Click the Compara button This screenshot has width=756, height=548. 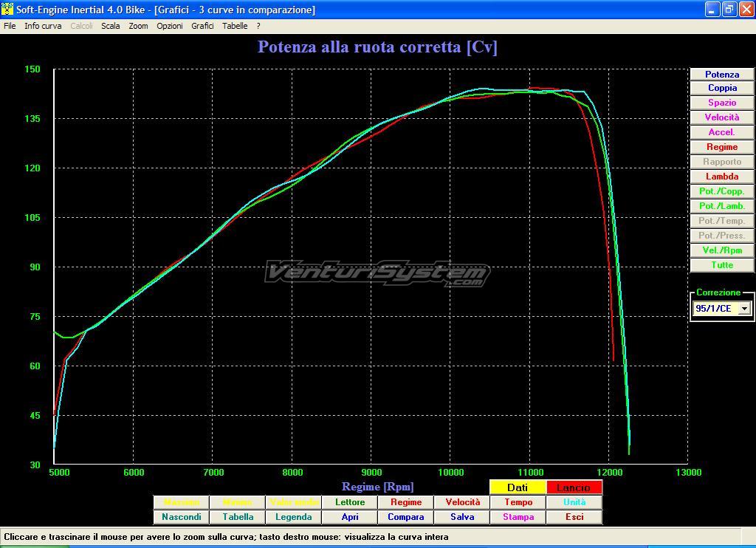click(406, 517)
